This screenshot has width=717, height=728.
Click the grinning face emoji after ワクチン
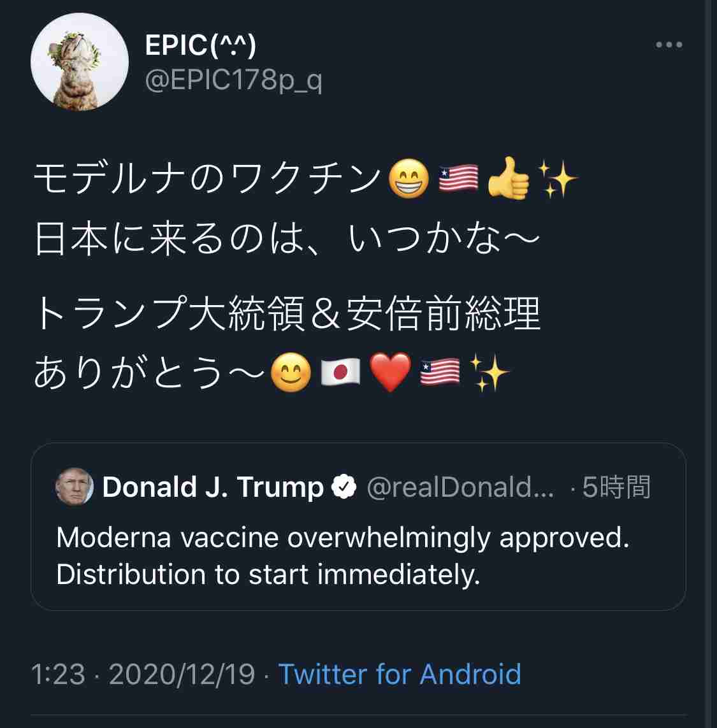(409, 181)
